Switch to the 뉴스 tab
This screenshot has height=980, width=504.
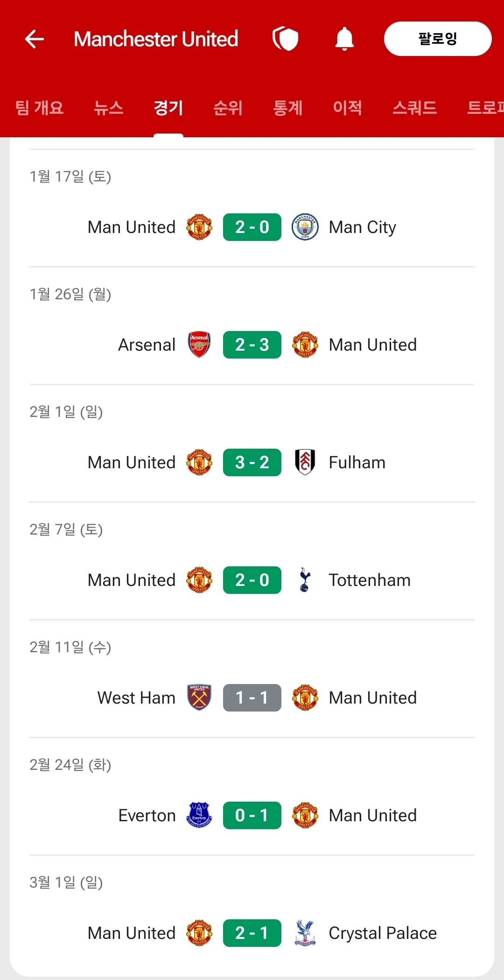(x=108, y=108)
